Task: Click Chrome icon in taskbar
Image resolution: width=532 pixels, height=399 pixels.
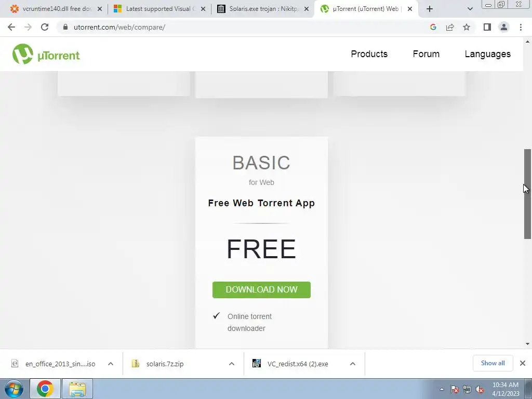Action: 45,389
